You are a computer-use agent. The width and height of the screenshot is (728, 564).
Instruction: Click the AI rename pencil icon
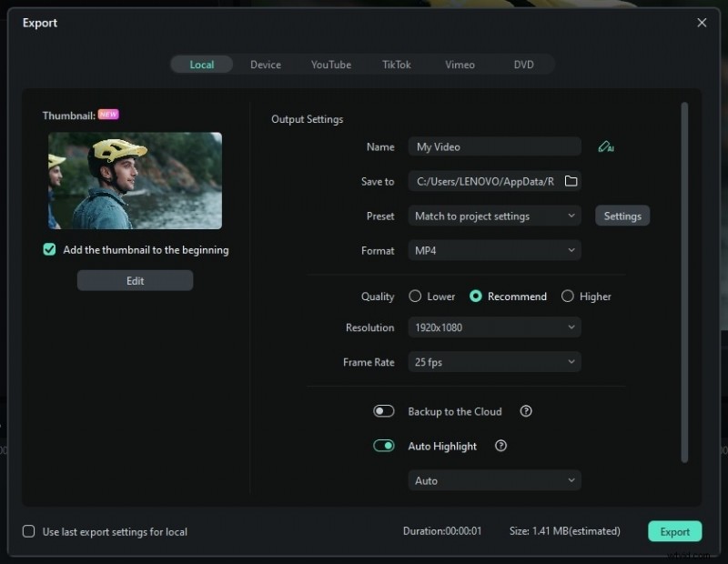click(x=606, y=147)
